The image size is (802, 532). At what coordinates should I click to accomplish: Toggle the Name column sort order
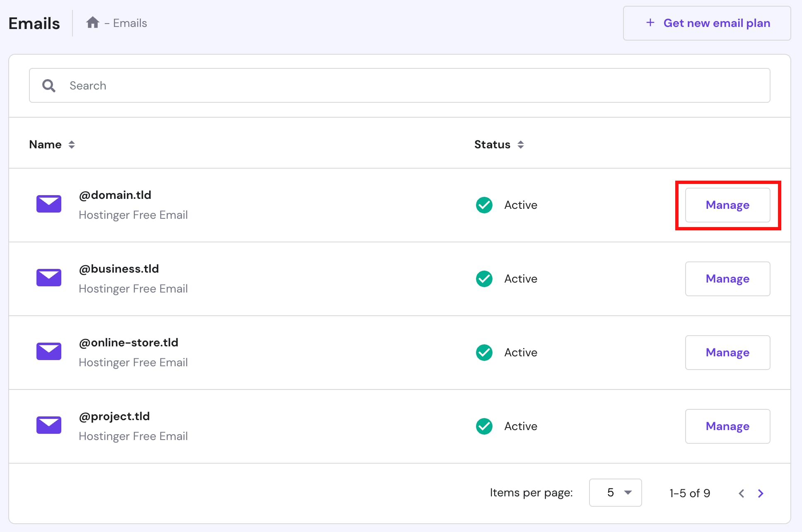pos(71,144)
